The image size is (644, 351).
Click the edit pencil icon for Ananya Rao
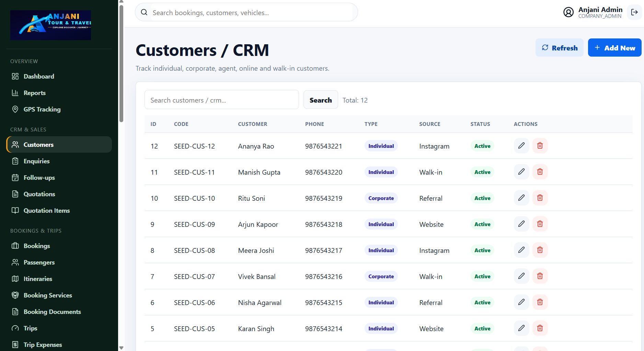pyautogui.click(x=521, y=146)
